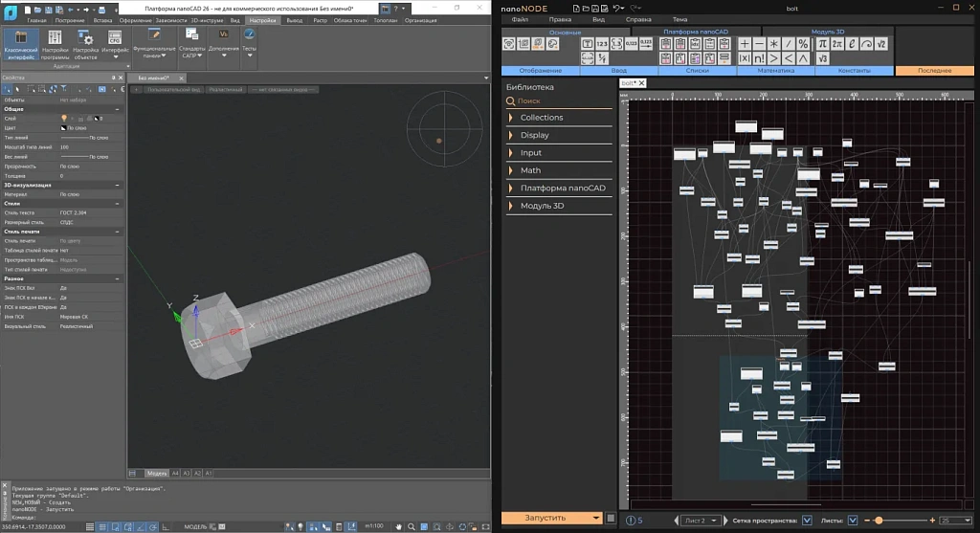
Task: Click the 123 integer input node icon
Action: (x=602, y=44)
